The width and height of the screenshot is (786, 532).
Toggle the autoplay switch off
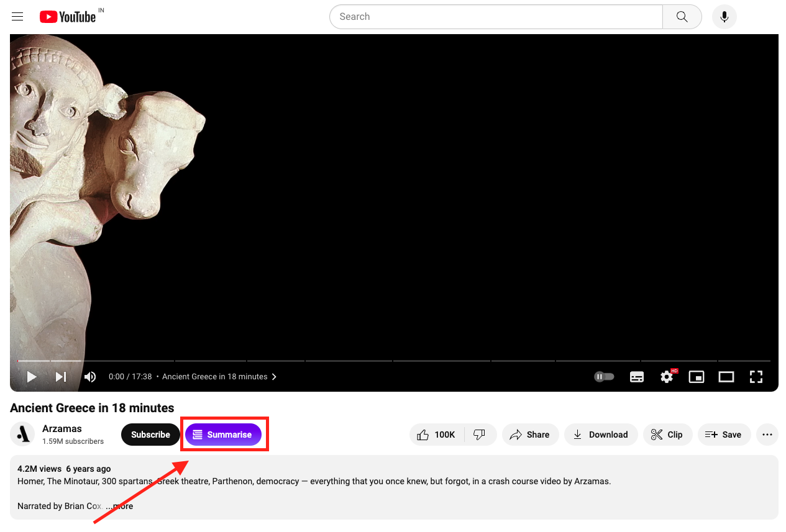[x=603, y=376]
